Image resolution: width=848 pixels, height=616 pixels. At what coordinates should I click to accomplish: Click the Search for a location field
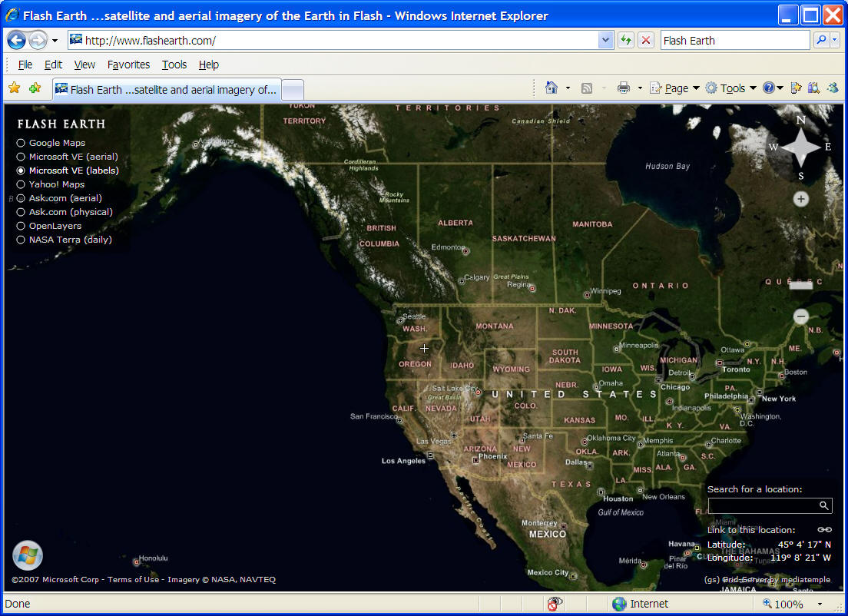(764, 505)
